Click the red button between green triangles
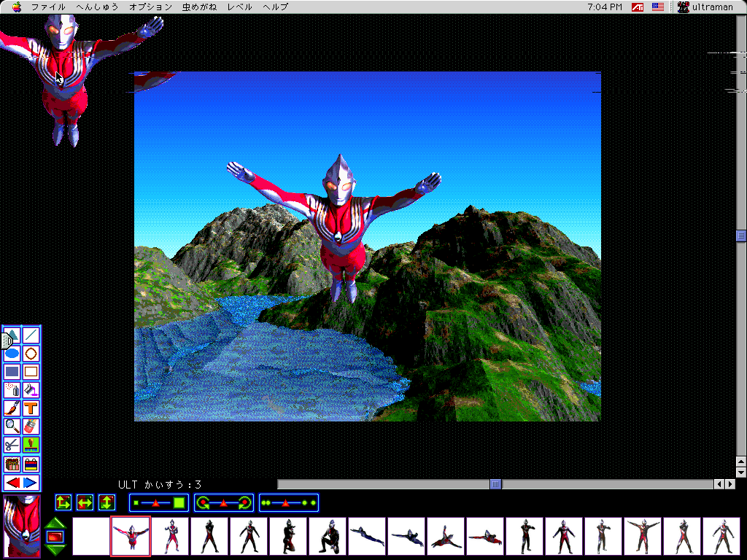This screenshot has width=747, height=560. (x=55, y=537)
